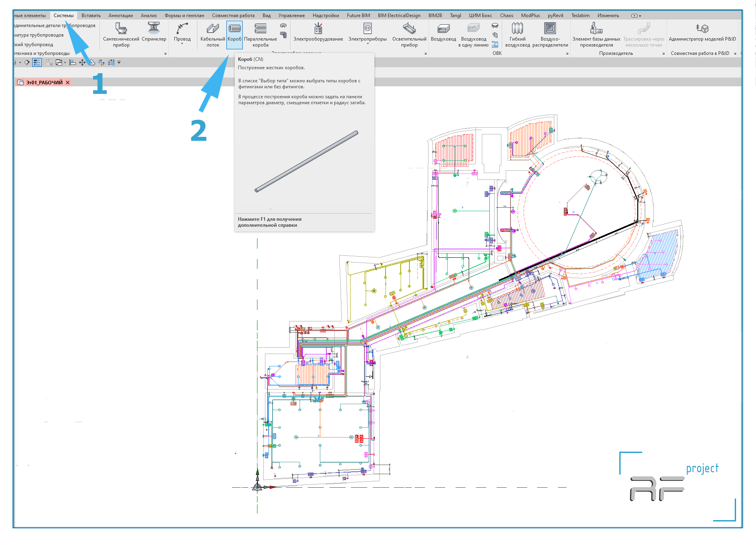Select the Гибкий воздуховод flex duct tool

pos(517,35)
